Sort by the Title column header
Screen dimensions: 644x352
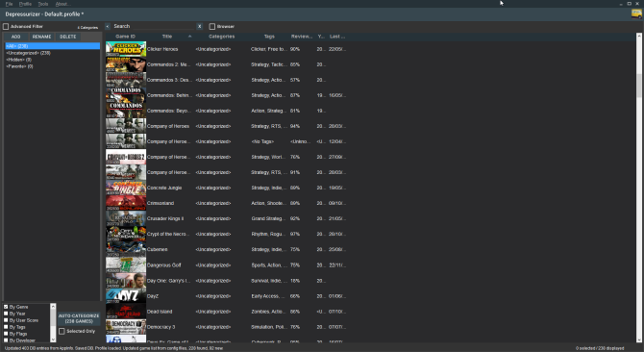click(x=166, y=37)
